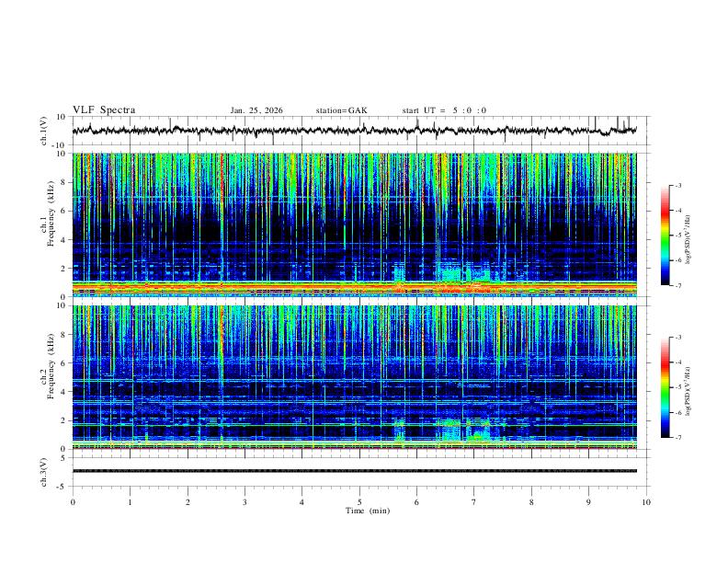Click the 'start UT = 5 :0 :0' text

tap(444, 110)
